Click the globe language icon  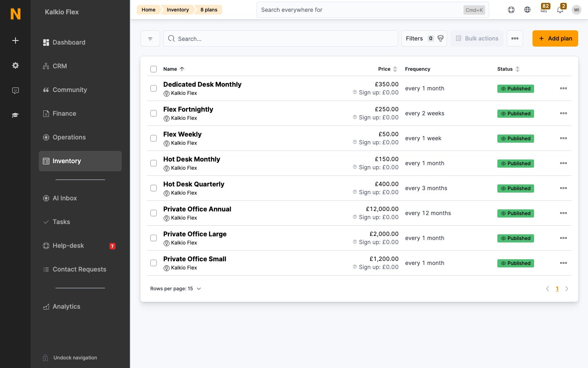pos(528,10)
